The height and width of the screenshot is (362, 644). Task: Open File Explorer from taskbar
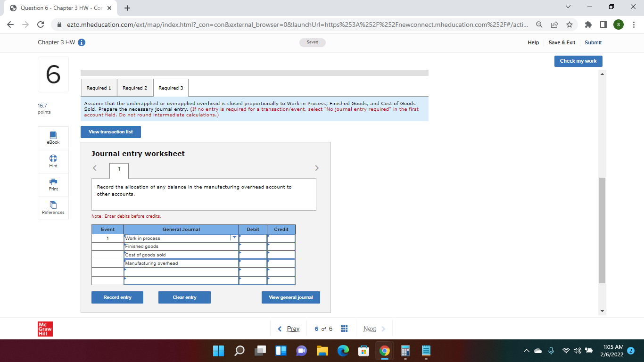322,351
